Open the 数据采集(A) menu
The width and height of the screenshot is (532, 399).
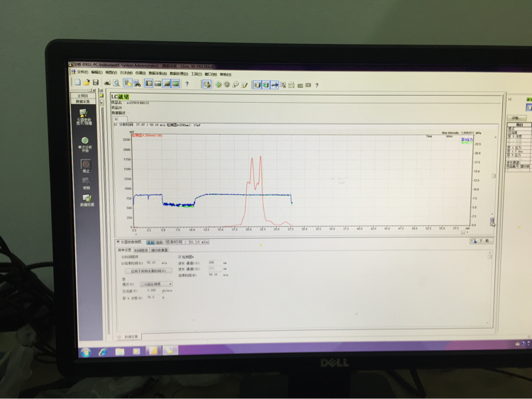[157, 73]
